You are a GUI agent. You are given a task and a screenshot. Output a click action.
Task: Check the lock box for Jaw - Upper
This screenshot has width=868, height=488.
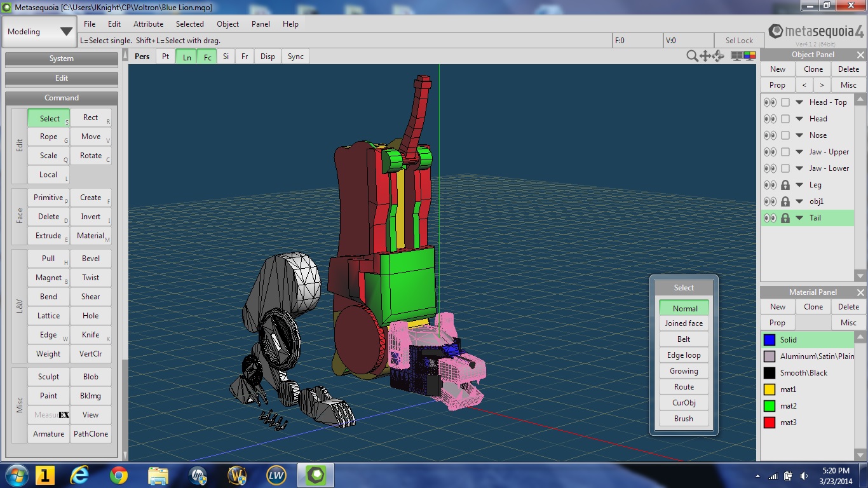[785, 152]
